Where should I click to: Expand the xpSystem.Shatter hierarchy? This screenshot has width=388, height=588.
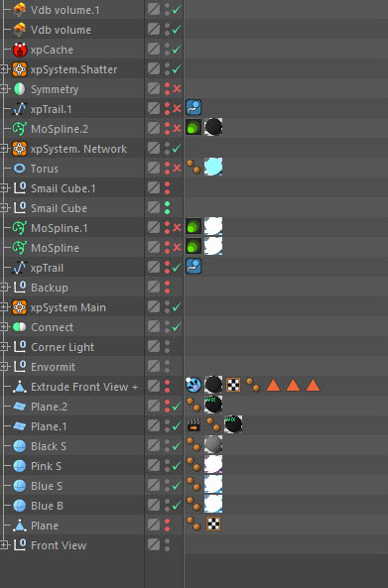pos(4,69)
